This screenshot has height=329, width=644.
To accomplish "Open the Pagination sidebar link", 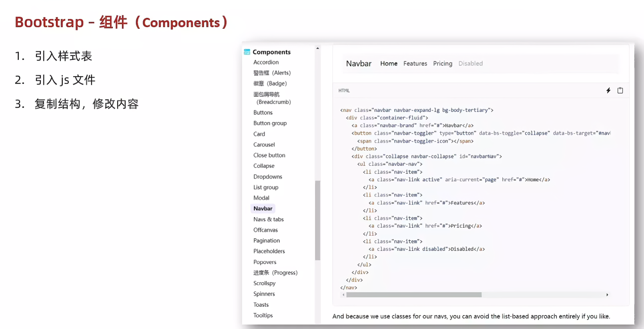I will (x=267, y=241).
